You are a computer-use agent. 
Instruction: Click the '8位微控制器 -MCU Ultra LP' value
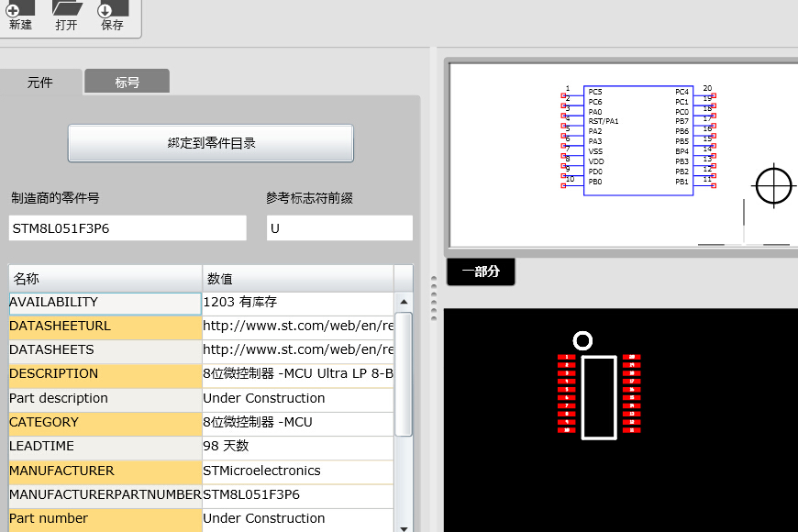click(x=298, y=375)
